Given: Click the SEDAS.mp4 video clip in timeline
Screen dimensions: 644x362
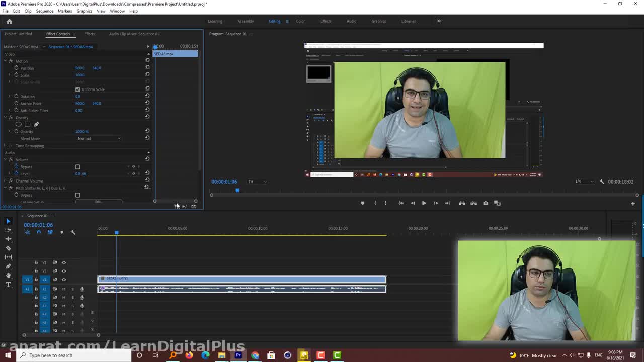Looking at the screenshot, I should click(242, 279).
